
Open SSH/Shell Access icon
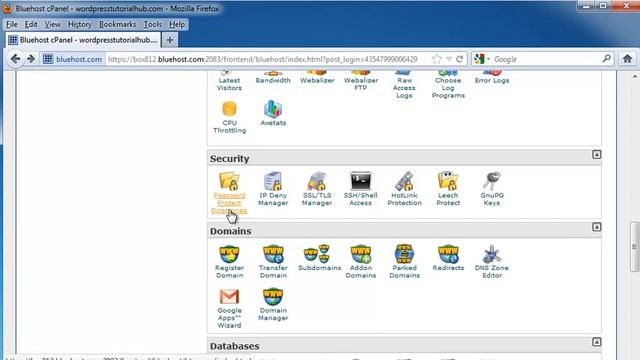pyautogui.click(x=360, y=181)
